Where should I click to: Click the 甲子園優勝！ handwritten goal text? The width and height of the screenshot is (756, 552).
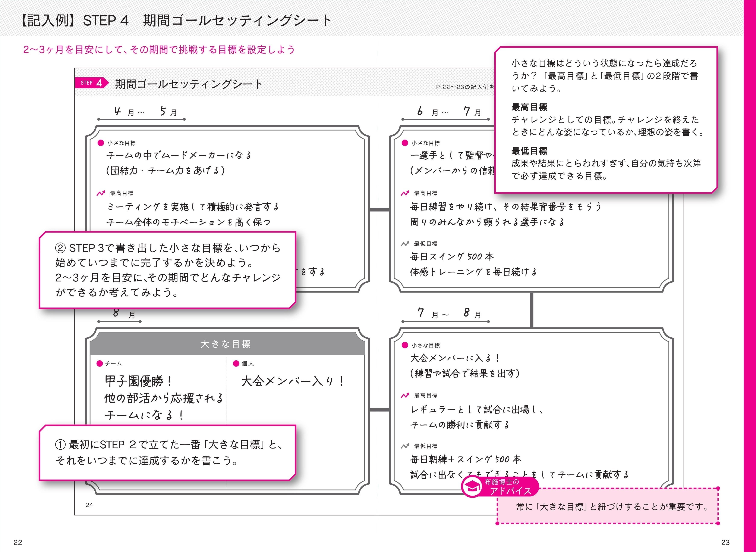[x=139, y=381]
